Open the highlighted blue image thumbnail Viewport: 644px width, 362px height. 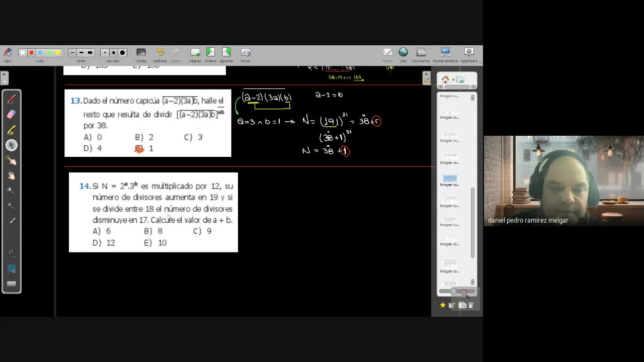[450, 178]
